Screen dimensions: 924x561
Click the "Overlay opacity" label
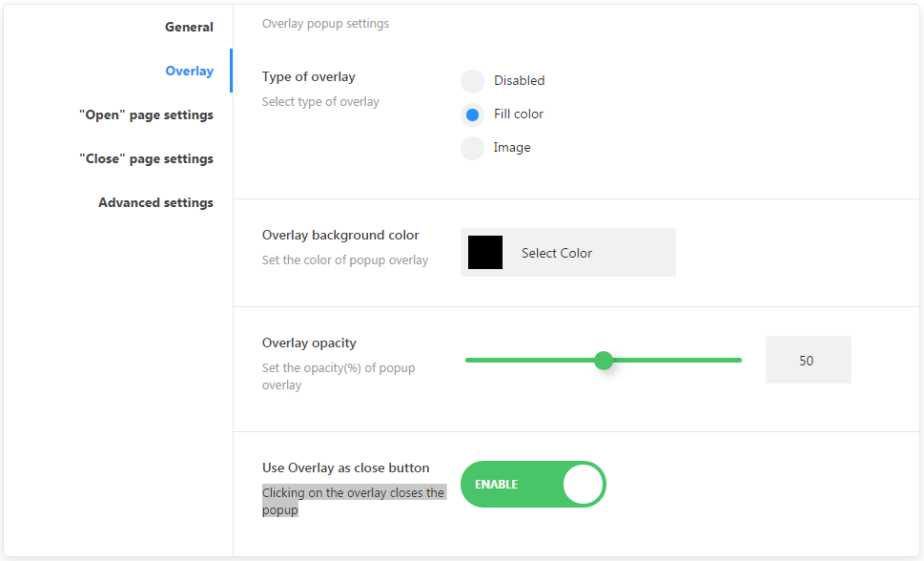[x=309, y=343]
